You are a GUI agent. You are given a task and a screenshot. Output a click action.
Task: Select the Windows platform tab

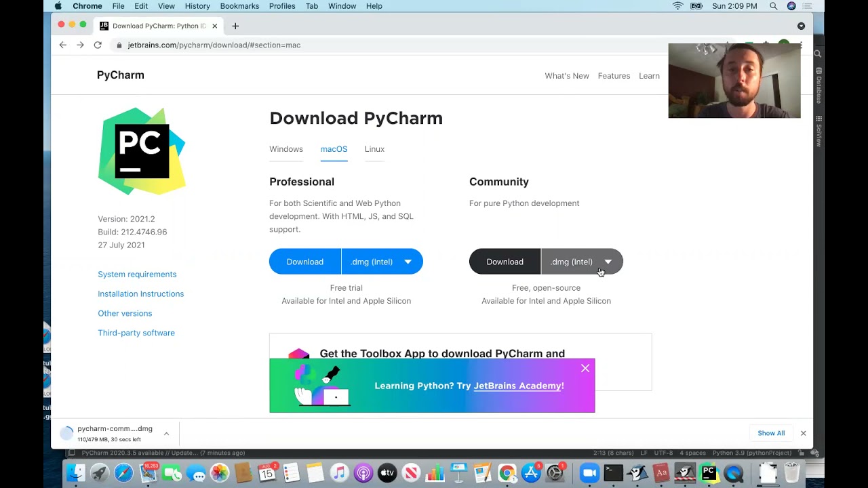(x=286, y=149)
